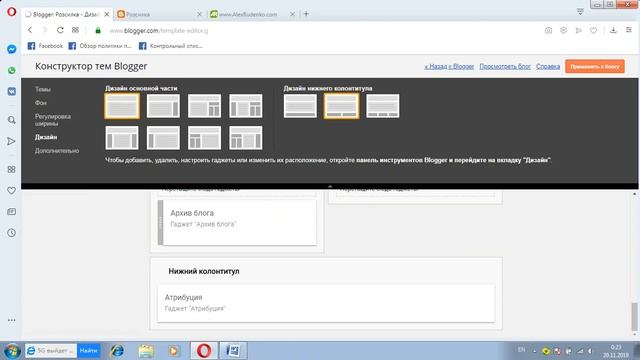The image size is (640, 360).
Task: Open the downloads icon in toolbar
Action: tap(613, 30)
